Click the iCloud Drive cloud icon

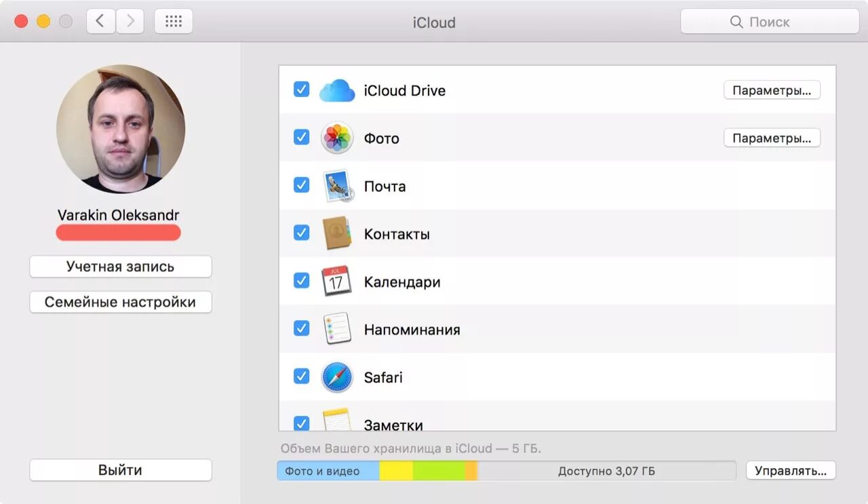(337, 90)
